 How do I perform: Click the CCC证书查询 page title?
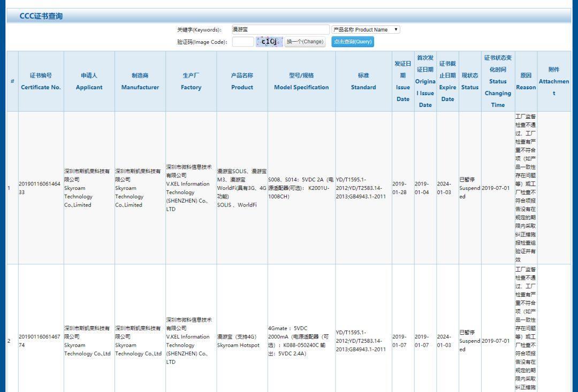[41, 16]
